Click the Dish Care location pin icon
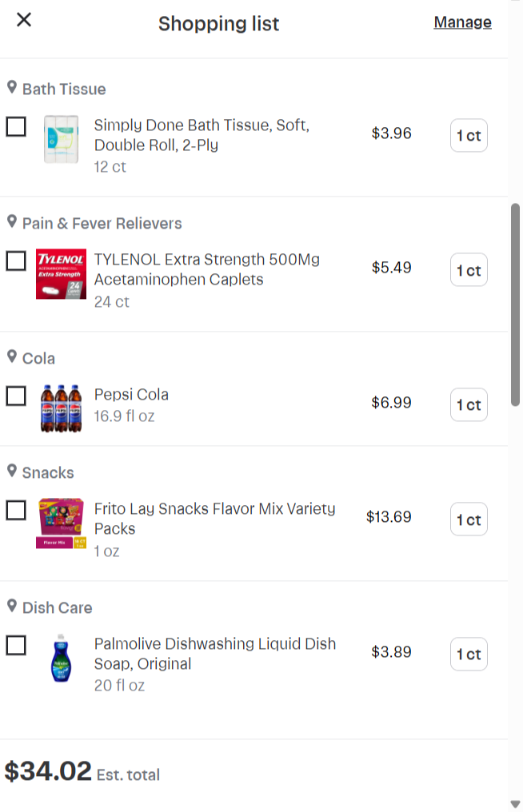 coord(12,606)
